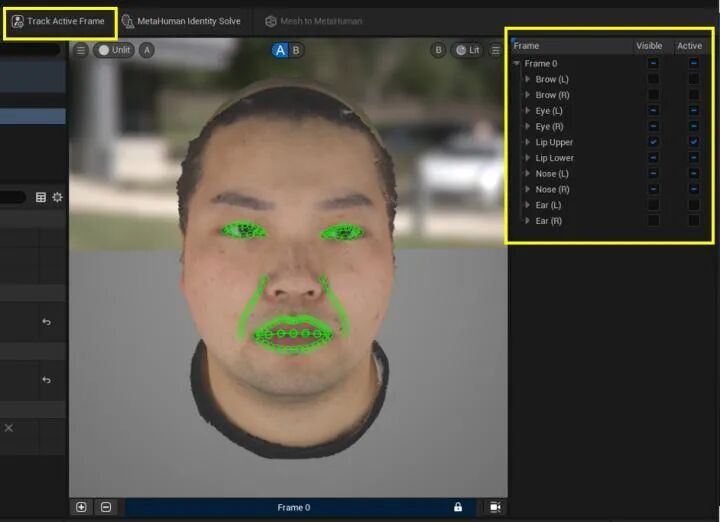Open the right viewport hamburger menu
This screenshot has height=522, width=720.
coord(495,50)
